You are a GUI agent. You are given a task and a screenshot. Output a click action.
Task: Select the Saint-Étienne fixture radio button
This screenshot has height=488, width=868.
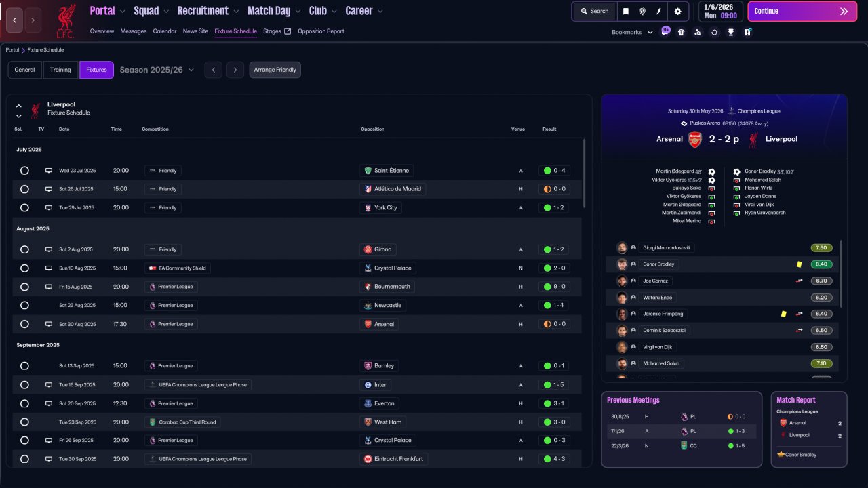point(24,171)
